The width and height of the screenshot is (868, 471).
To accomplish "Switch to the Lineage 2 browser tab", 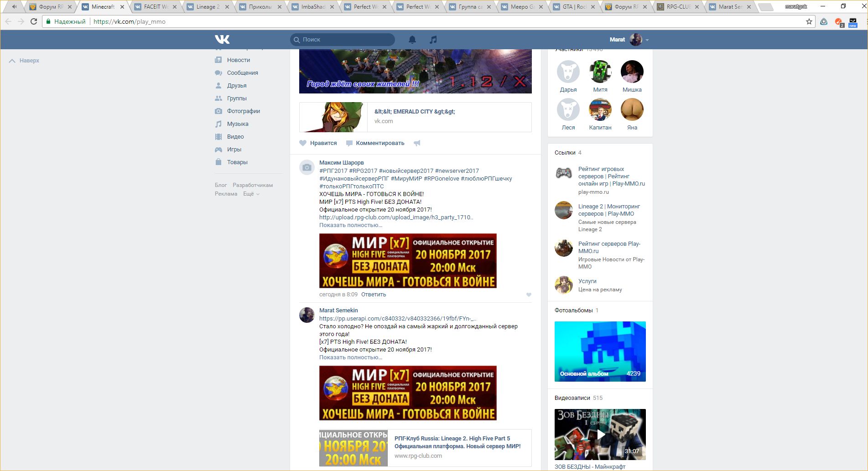I will coord(208,7).
